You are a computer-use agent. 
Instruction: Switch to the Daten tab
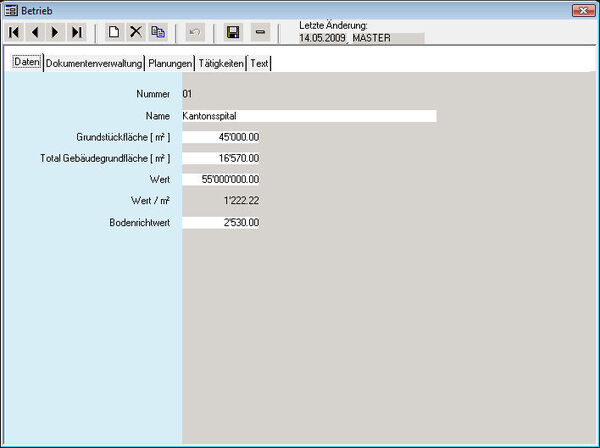click(27, 63)
